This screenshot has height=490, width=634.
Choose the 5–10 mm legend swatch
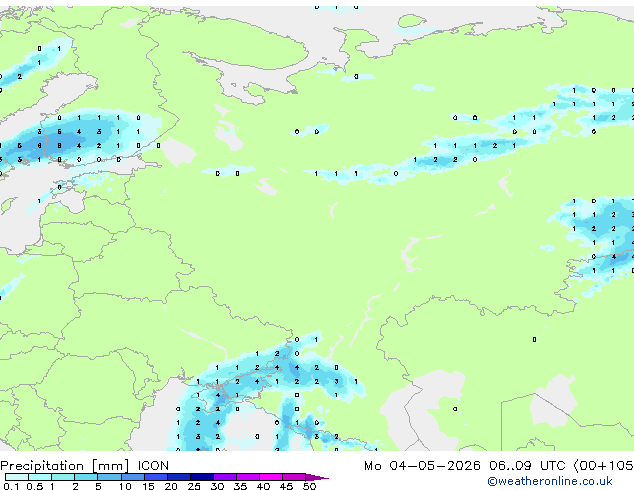tap(110, 477)
